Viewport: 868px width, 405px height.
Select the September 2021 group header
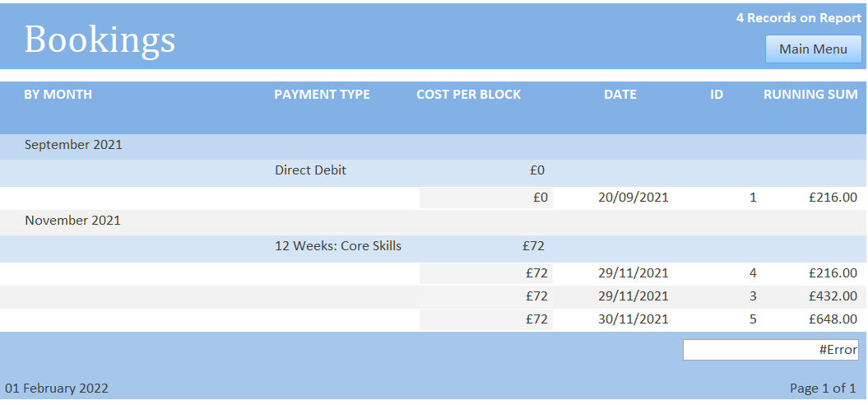point(73,145)
